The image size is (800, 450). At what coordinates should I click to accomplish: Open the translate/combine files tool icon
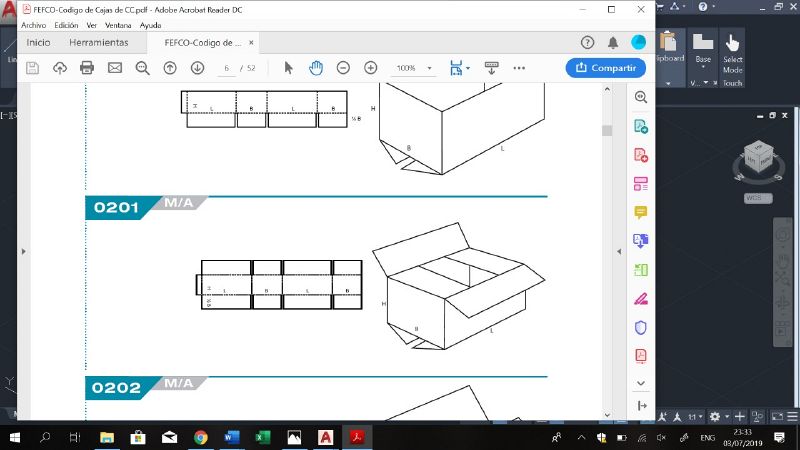click(x=641, y=241)
